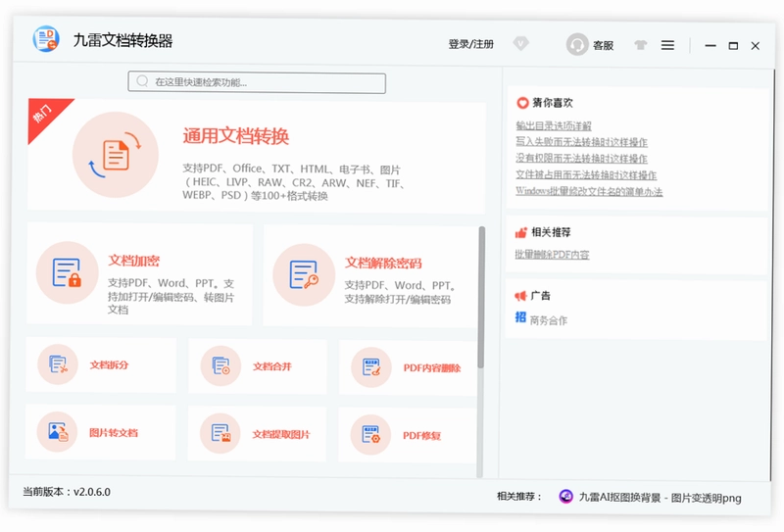The height and width of the screenshot is (532, 784).
Task: Open link 没有权限而无法转换时这样操作
Action: tap(581, 159)
